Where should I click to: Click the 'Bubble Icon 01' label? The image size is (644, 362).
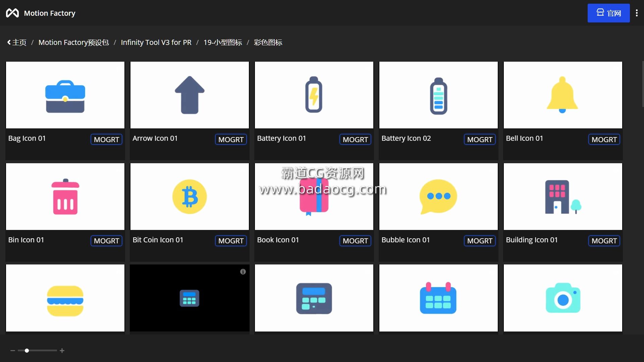tap(406, 240)
